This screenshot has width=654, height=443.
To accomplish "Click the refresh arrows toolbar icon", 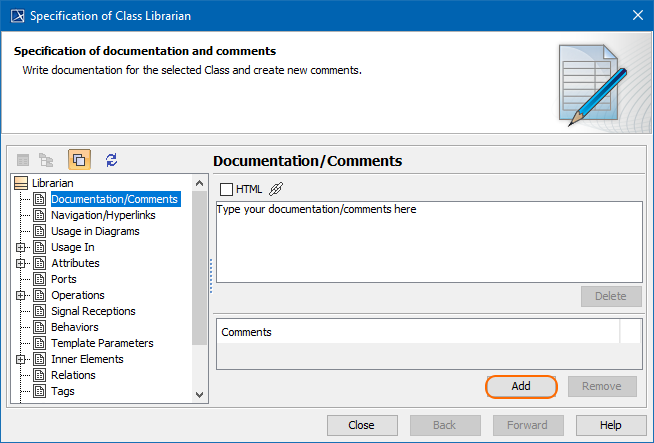I will [111, 160].
